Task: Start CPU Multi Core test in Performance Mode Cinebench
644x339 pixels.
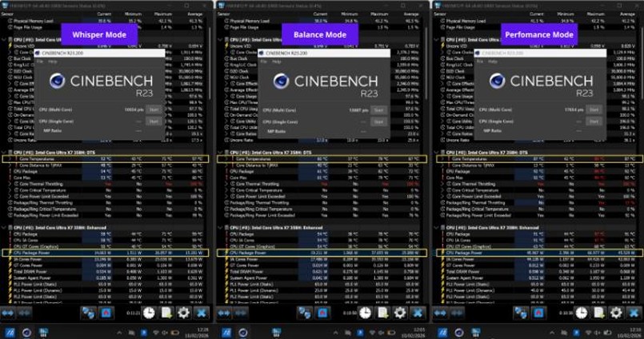Action: [594, 110]
